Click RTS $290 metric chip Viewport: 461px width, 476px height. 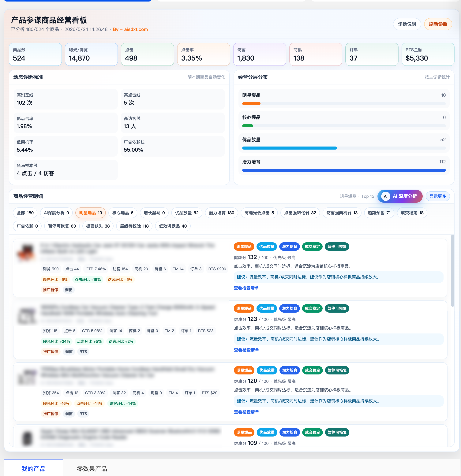coord(217,269)
